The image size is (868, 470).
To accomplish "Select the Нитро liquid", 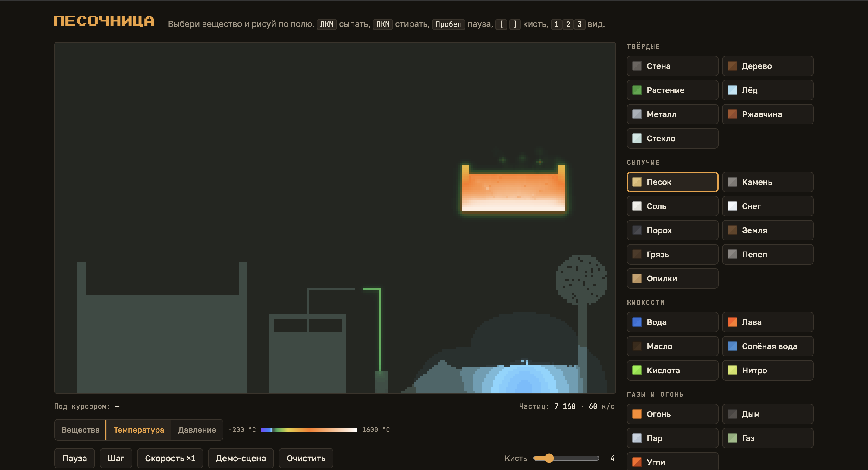I will click(767, 370).
